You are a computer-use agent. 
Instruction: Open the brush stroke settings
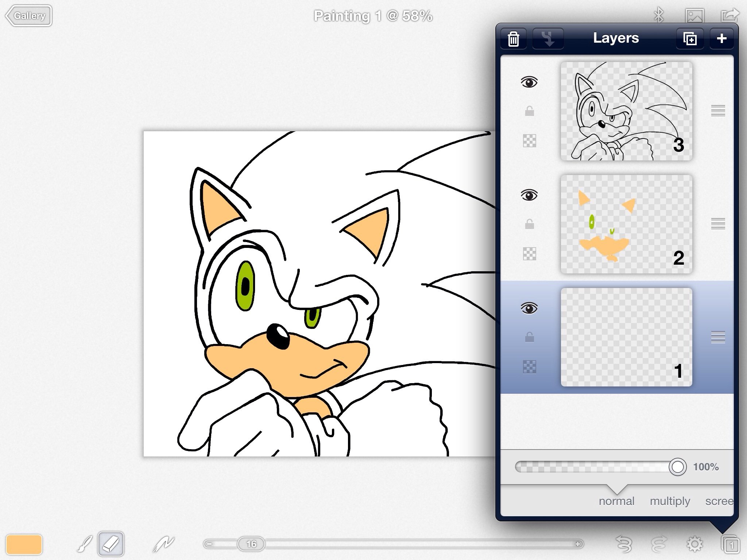(x=163, y=544)
